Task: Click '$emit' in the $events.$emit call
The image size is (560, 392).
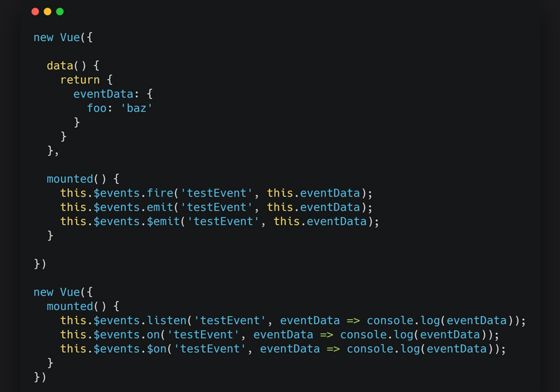Action: (163, 221)
